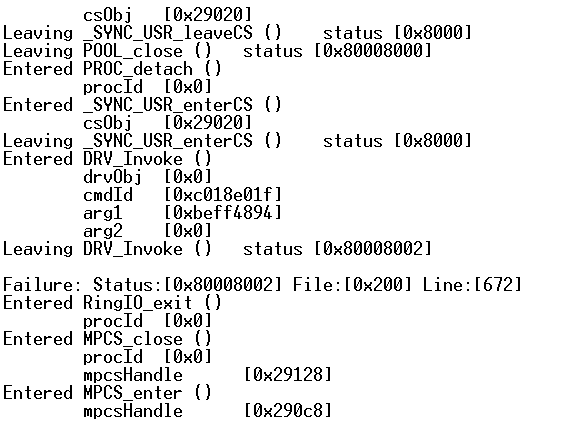Click the Failure status line text
567x431 pixels.
click(x=263, y=285)
